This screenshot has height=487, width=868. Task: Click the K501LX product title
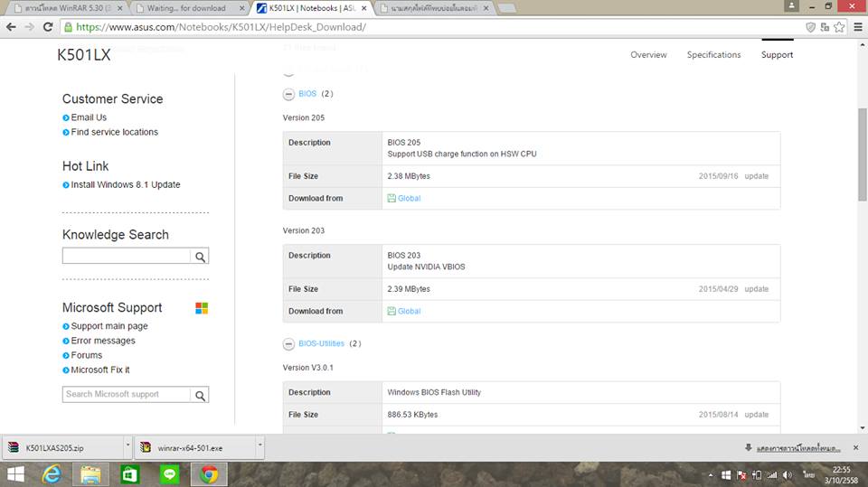(x=83, y=55)
